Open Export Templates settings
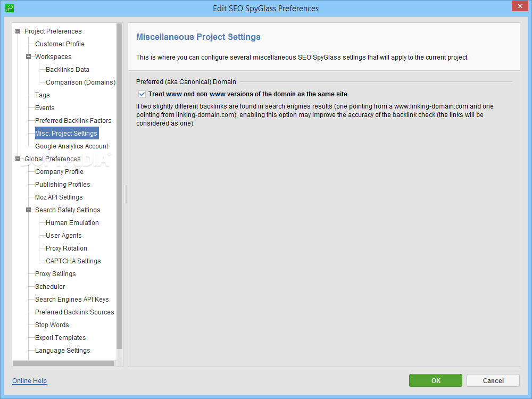532x399 pixels. point(61,338)
